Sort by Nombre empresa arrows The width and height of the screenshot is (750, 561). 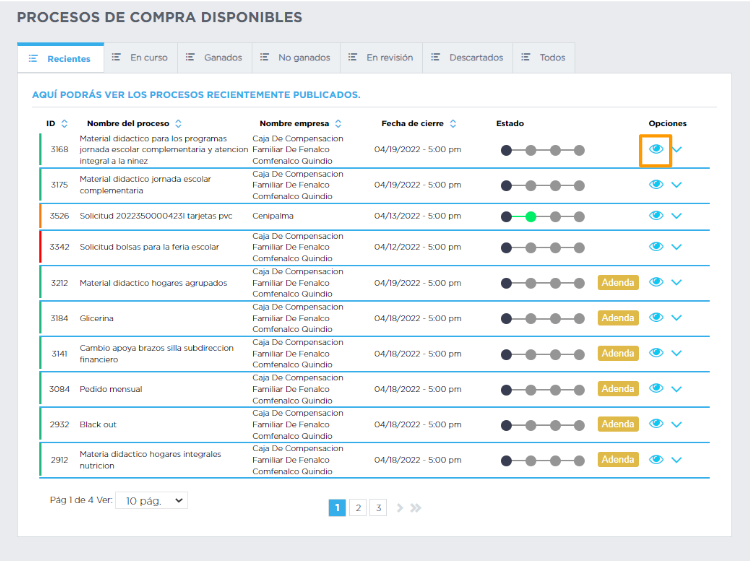point(338,123)
